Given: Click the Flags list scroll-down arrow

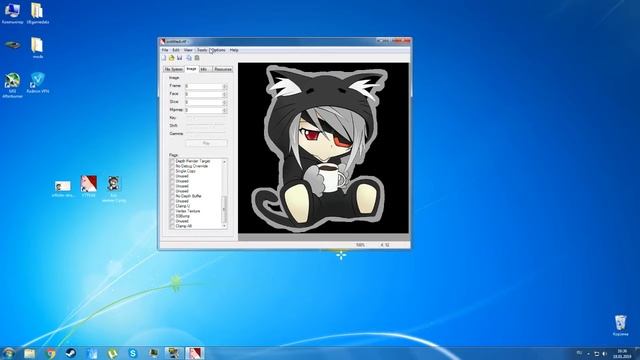Looking at the screenshot, I should coord(224,226).
